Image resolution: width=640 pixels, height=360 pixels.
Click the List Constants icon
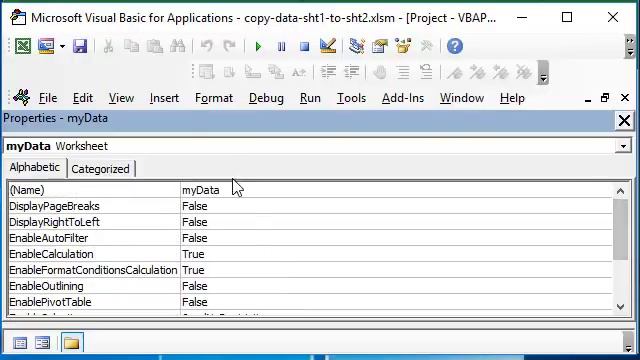(229, 72)
